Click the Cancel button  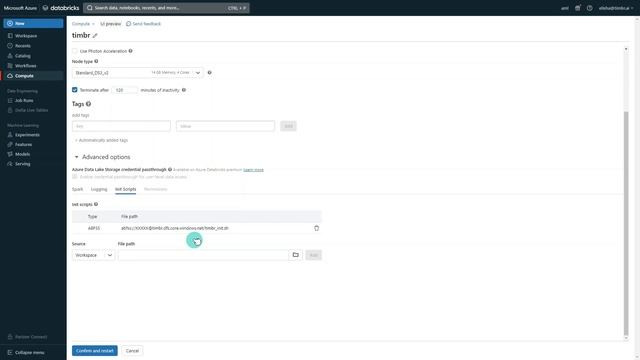click(132, 351)
